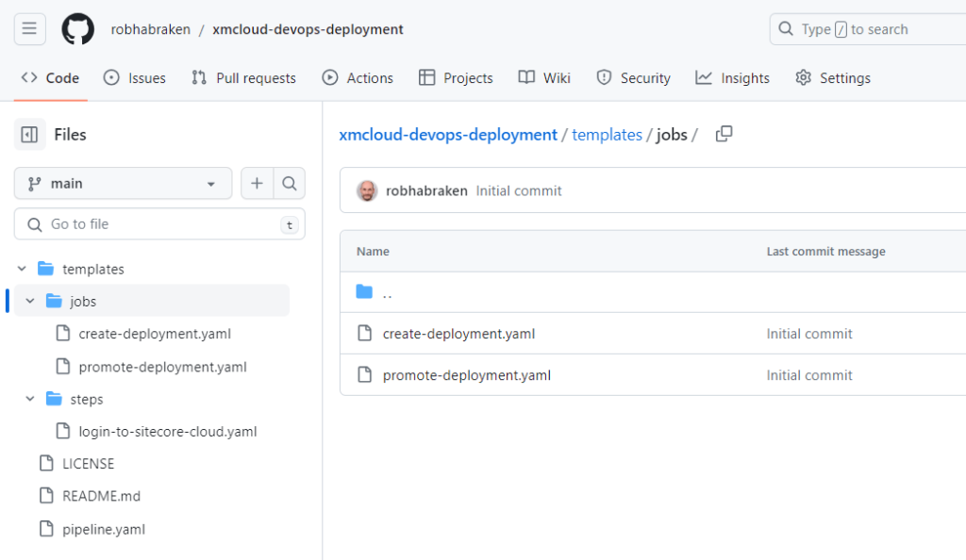Select the templates folder in tree
Image resolution: width=966 pixels, height=560 pixels.
(x=93, y=269)
